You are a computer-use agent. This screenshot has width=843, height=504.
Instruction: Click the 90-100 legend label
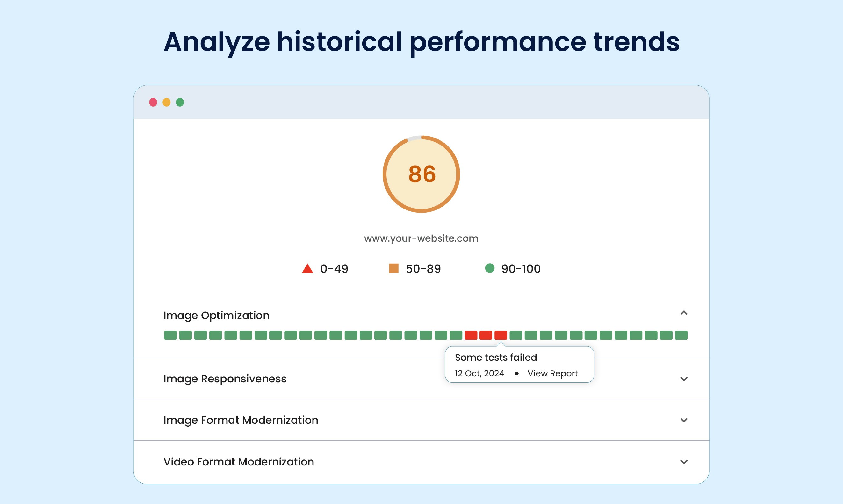pyautogui.click(x=521, y=269)
